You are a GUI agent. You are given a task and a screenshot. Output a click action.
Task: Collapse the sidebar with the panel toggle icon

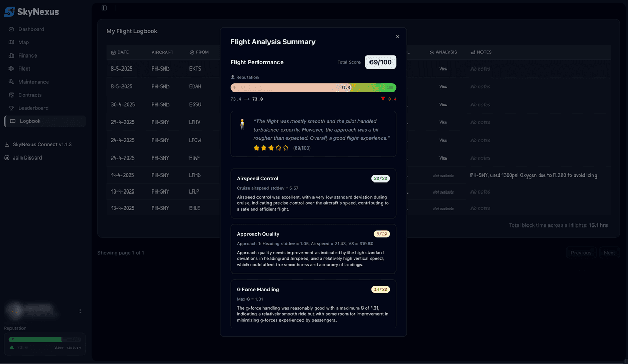coord(104,8)
